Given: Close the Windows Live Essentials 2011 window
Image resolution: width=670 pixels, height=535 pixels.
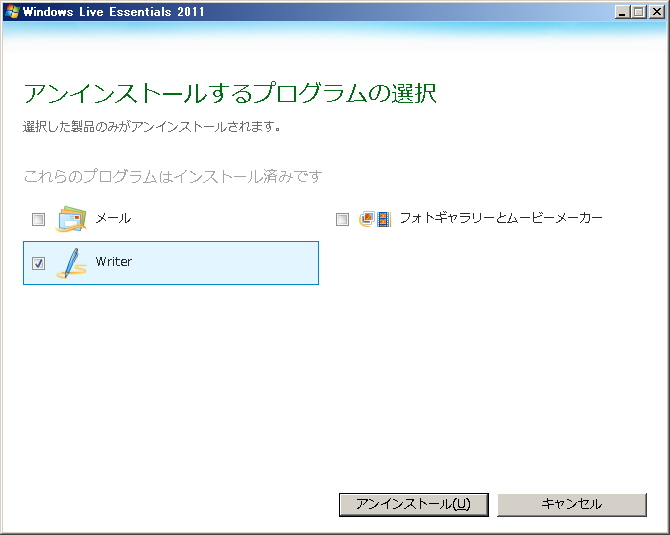Looking at the screenshot, I should coord(656,12).
